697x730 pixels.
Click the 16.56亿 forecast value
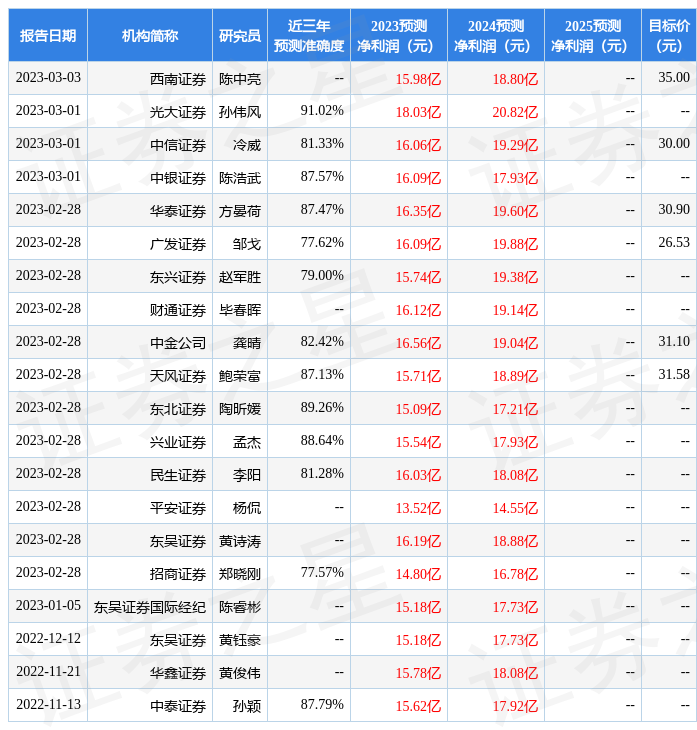coord(418,343)
